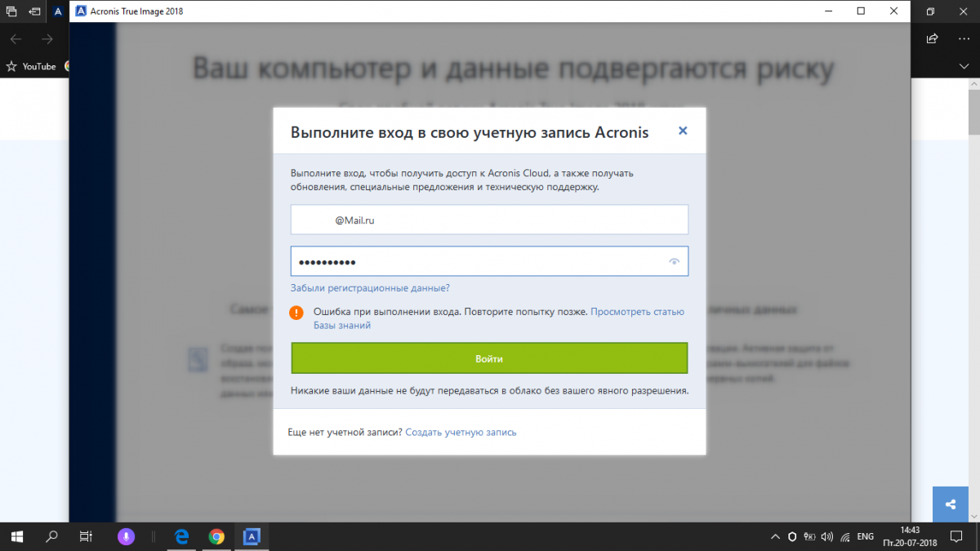Open the 'Создать учетную запись' link

point(461,432)
